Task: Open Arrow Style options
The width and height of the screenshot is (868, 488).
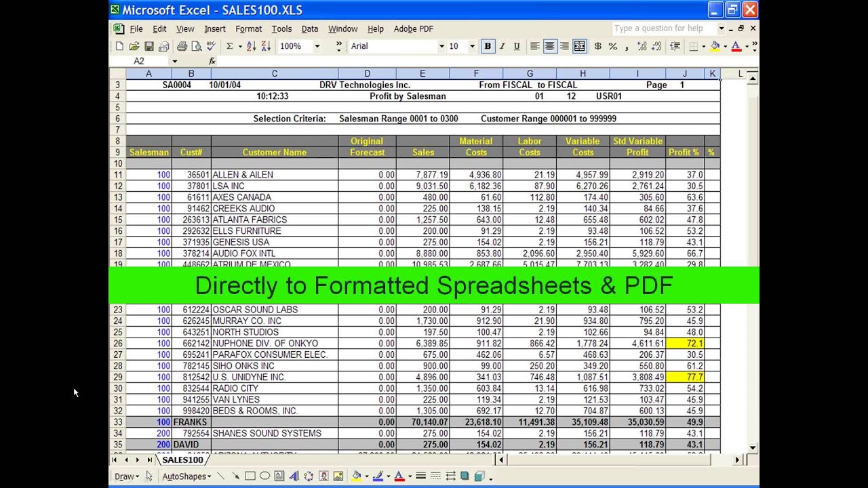Action: (x=450, y=476)
